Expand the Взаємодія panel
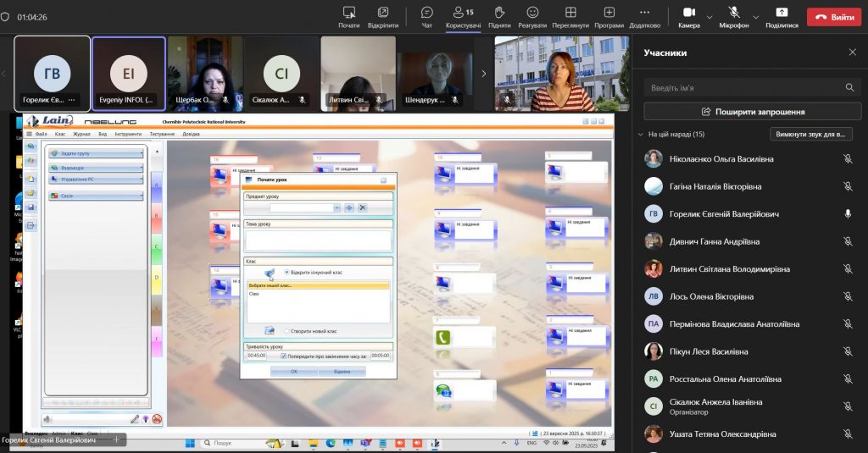Screen dimensions: 868x453 click(96, 168)
